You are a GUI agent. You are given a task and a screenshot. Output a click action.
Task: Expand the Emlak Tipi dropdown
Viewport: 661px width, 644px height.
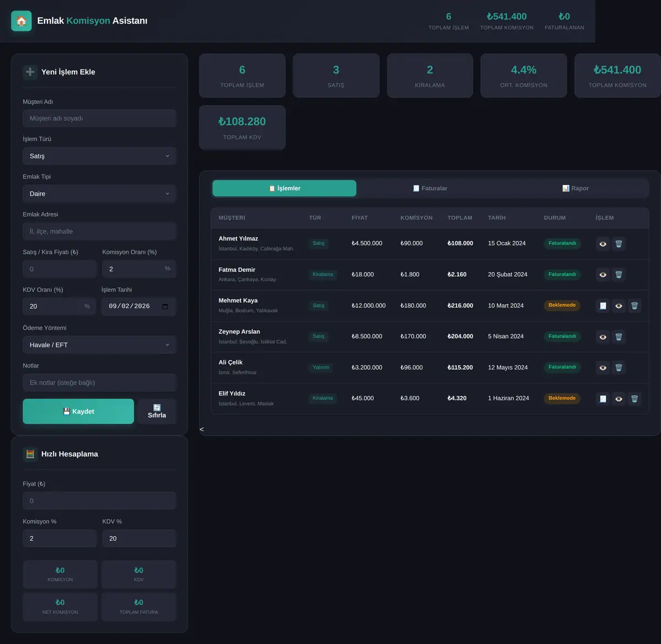point(99,193)
